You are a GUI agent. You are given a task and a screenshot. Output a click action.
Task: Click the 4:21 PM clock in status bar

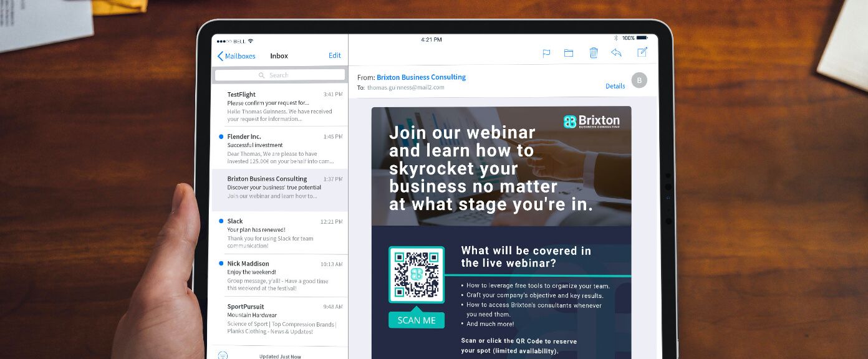pyautogui.click(x=432, y=39)
